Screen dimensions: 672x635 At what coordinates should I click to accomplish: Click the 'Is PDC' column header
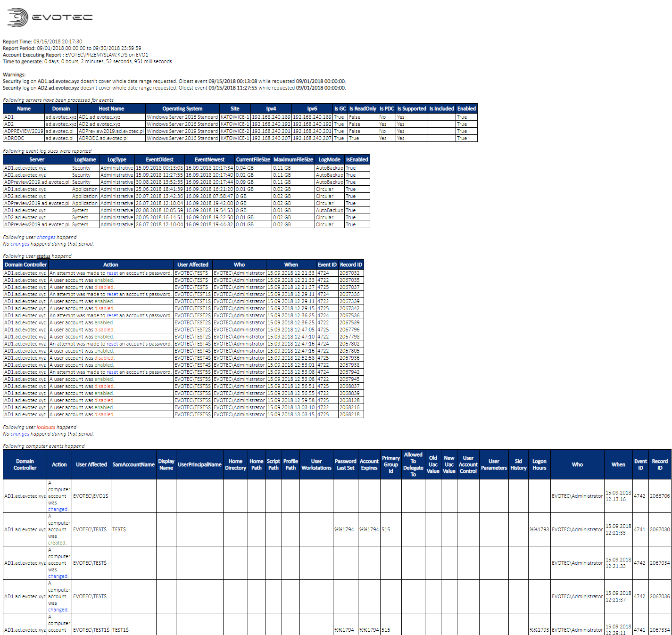pos(387,108)
